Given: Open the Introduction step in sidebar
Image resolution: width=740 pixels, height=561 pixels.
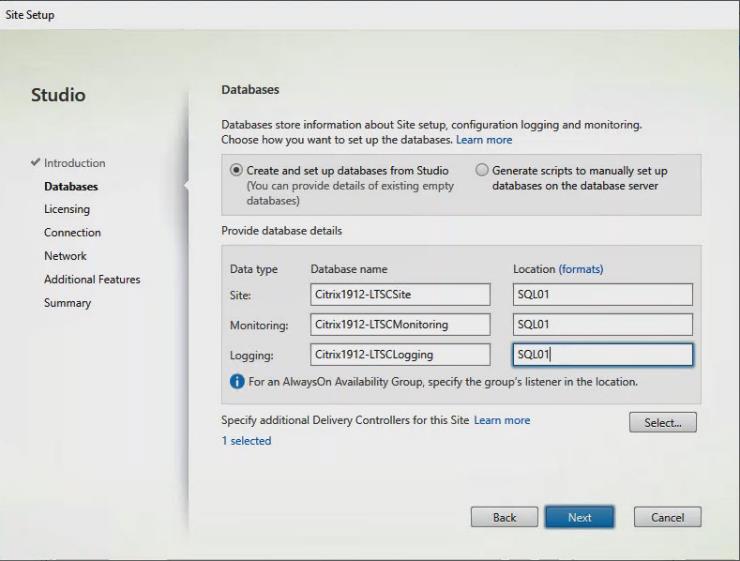Looking at the screenshot, I should pyautogui.click(x=75, y=163).
